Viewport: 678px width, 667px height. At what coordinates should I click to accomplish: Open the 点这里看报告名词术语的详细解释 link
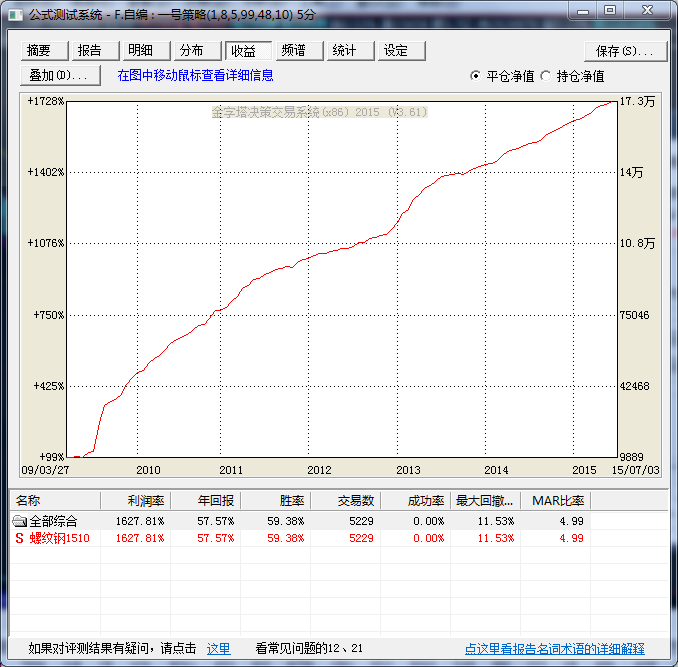555,649
